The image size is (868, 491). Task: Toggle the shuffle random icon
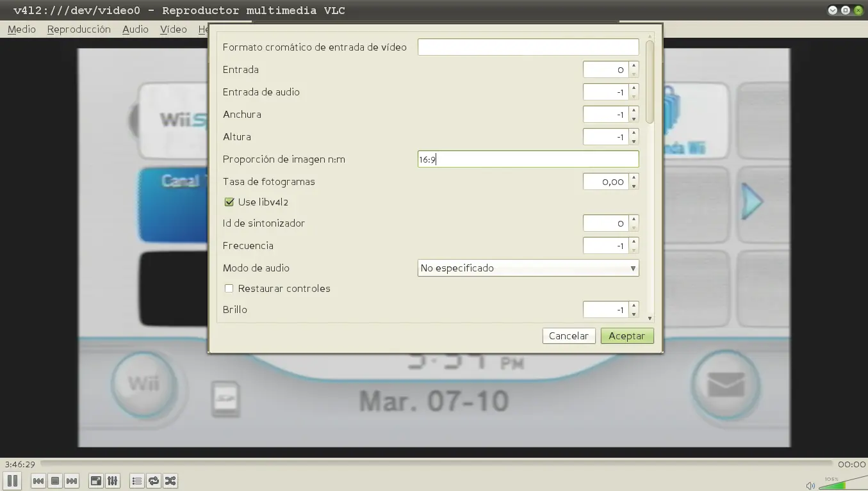[x=170, y=481]
